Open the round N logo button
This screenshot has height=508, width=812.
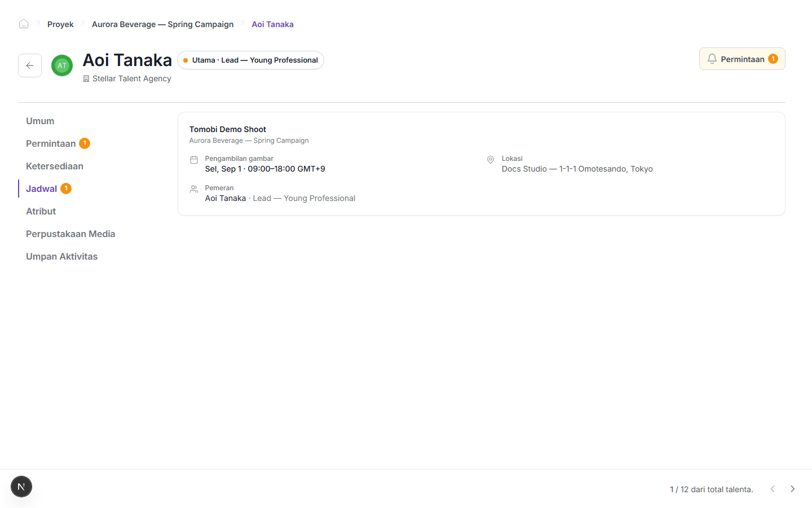click(x=21, y=487)
